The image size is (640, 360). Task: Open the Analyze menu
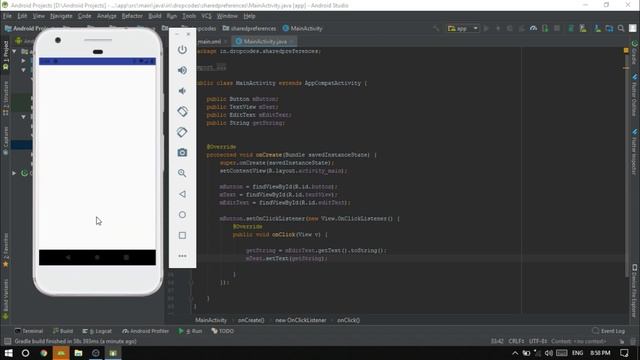point(107,16)
